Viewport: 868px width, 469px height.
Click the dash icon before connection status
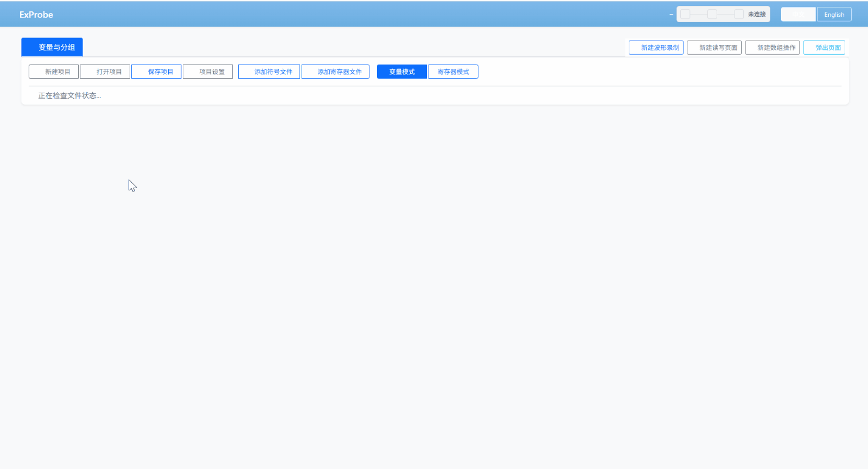pyautogui.click(x=671, y=14)
